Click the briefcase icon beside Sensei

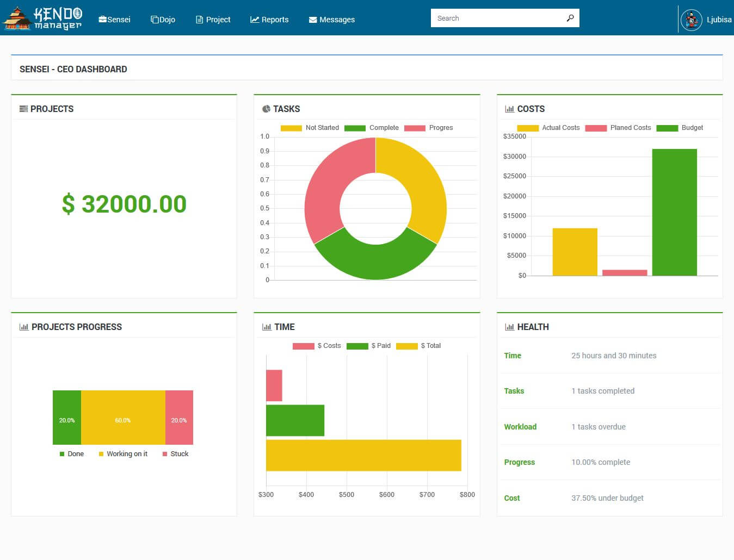pyautogui.click(x=102, y=20)
